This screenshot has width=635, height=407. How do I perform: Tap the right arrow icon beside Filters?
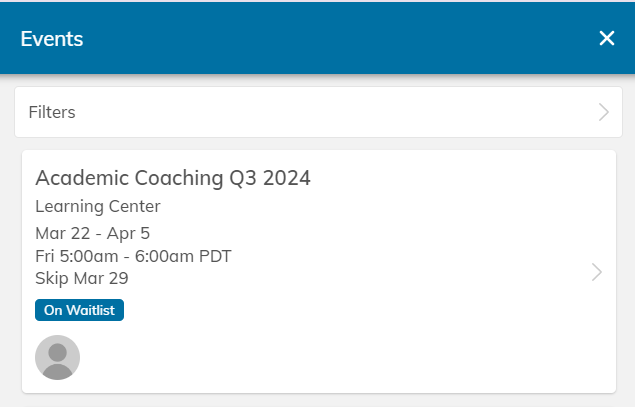(x=604, y=112)
